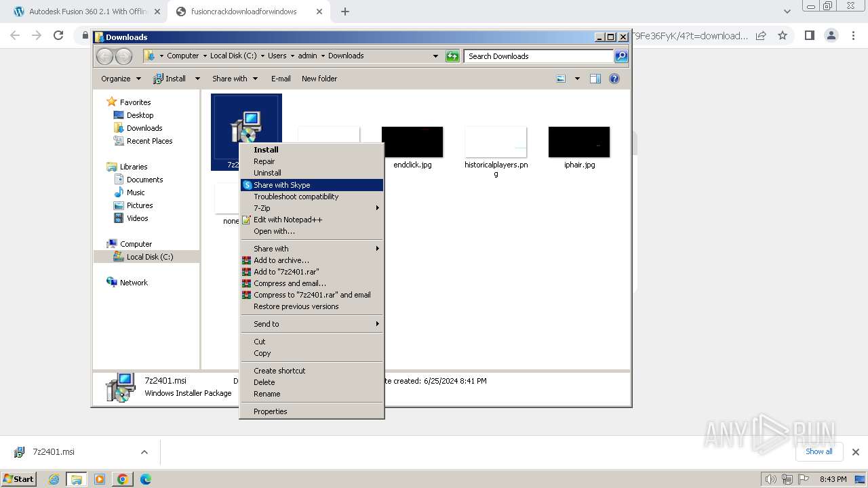Click Local Disk (C:) in address path
This screenshot has width=868, height=488.
coord(233,56)
